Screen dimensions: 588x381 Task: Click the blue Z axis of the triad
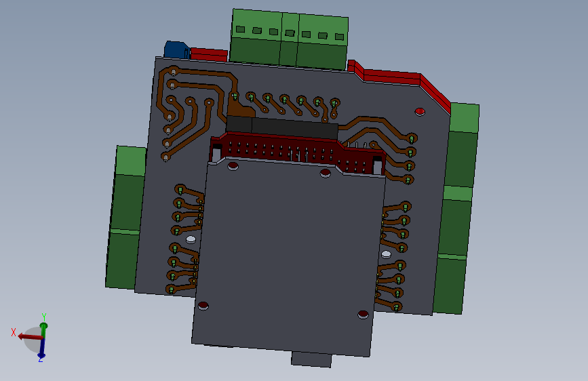(x=41, y=348)
